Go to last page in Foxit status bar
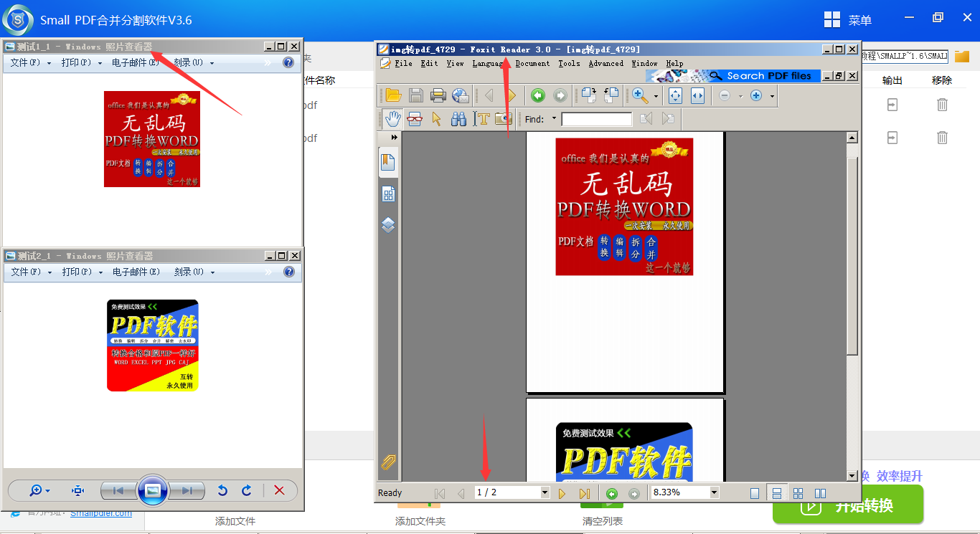Image resolution: width=980 pixels, height=534 pixels. pos(584,493)
